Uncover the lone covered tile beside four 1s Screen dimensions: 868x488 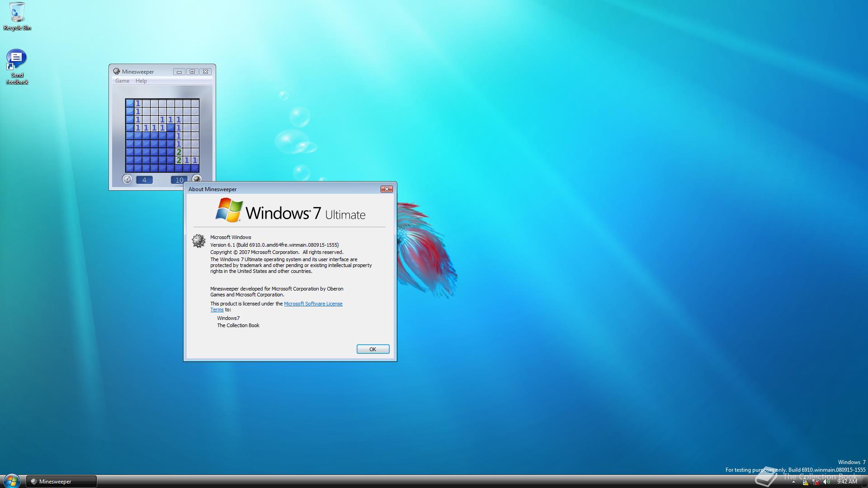tap(170, 127)
